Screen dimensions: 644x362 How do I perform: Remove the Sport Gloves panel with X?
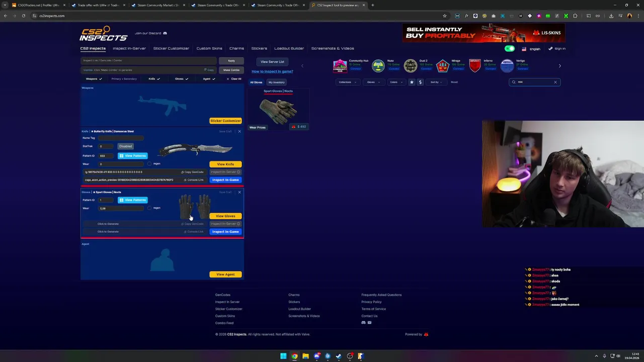239,192
